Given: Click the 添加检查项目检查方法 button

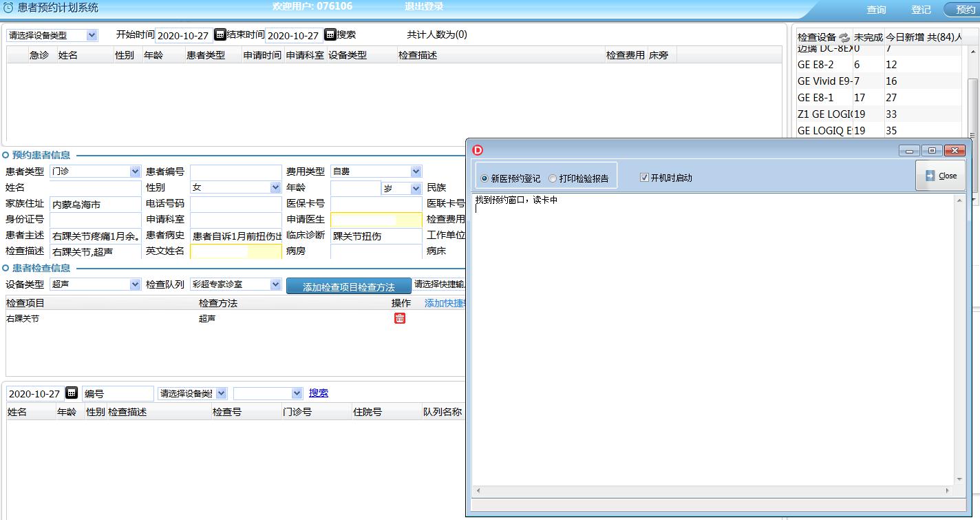Looking at the screenshot, I should point(349,287).
